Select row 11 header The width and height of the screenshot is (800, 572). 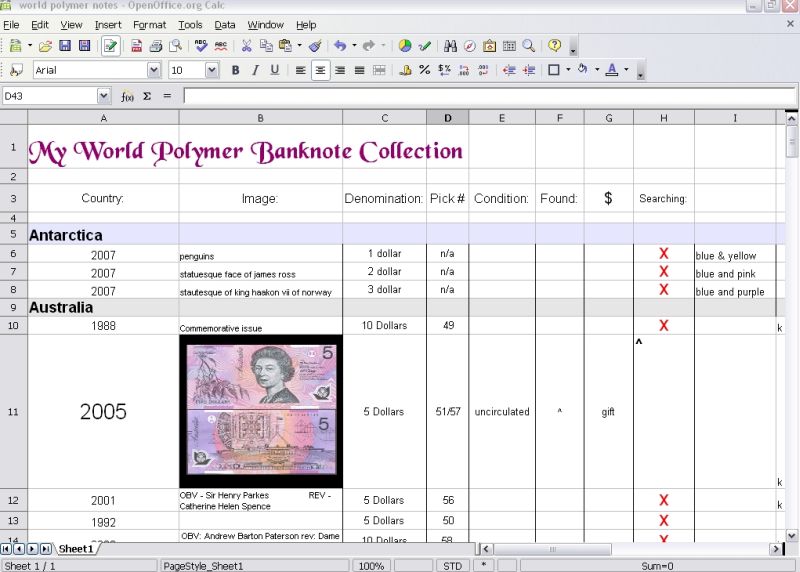(13, 411)
